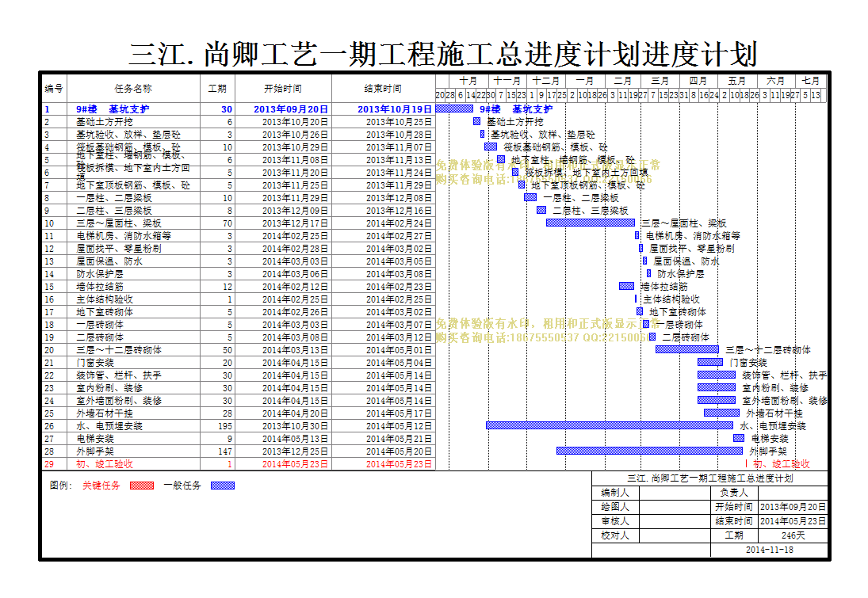Select the blue general task legend swatch

223,486
